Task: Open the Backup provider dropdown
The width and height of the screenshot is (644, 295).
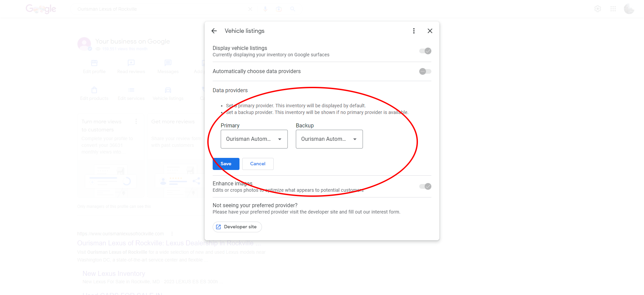Action: 329,139
